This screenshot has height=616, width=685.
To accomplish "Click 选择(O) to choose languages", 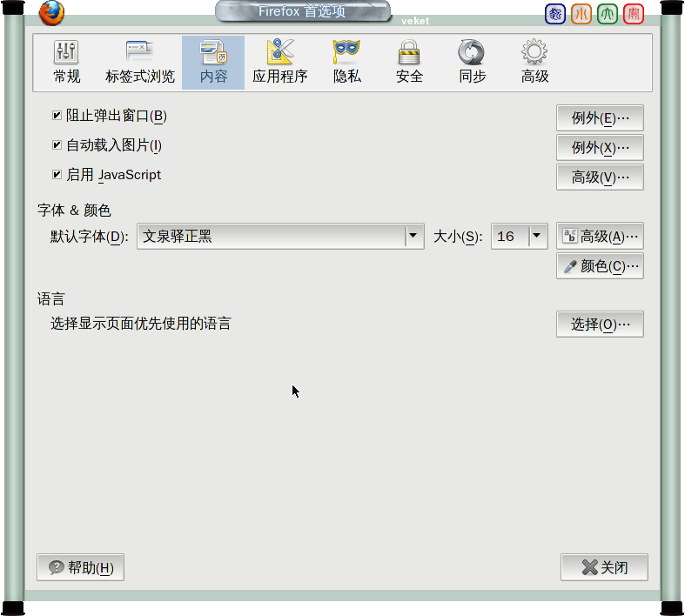I will click(600, 324).
